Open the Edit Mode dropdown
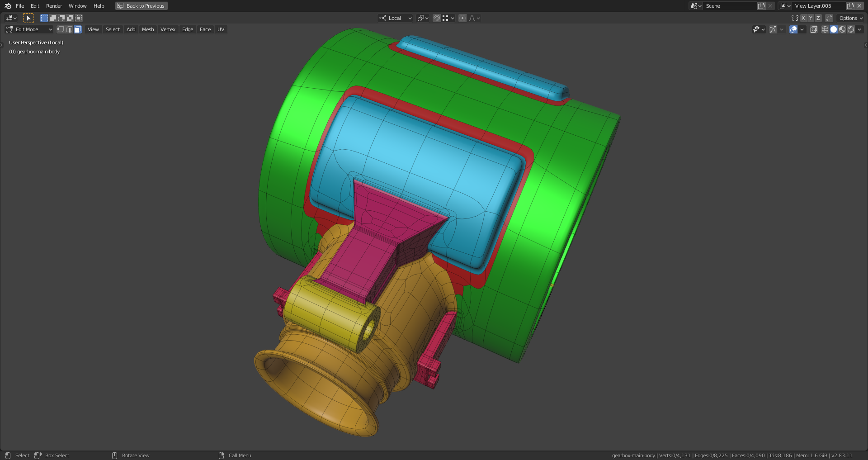The image size is (868, 460). (29, 29)
